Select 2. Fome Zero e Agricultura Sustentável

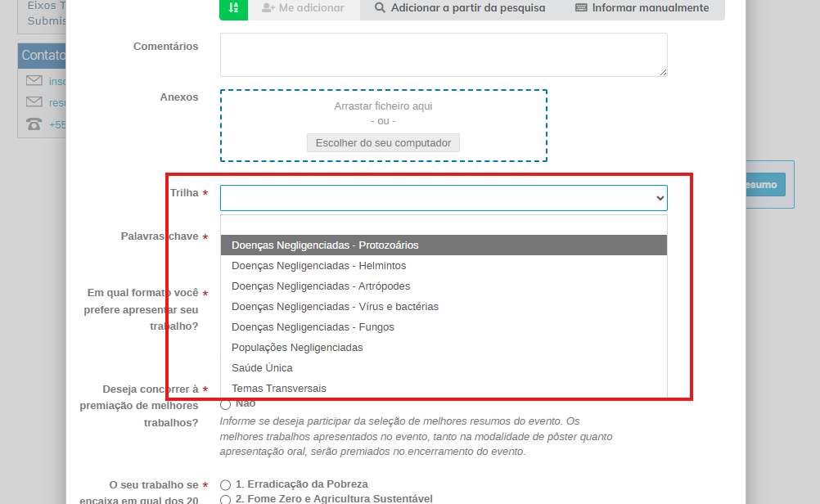226,499
